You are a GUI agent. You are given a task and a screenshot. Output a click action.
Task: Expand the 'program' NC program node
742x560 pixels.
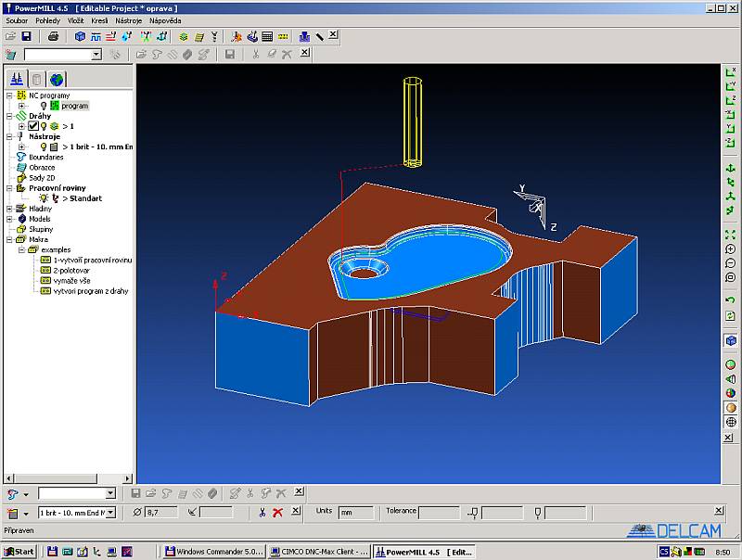pos(21,106)
